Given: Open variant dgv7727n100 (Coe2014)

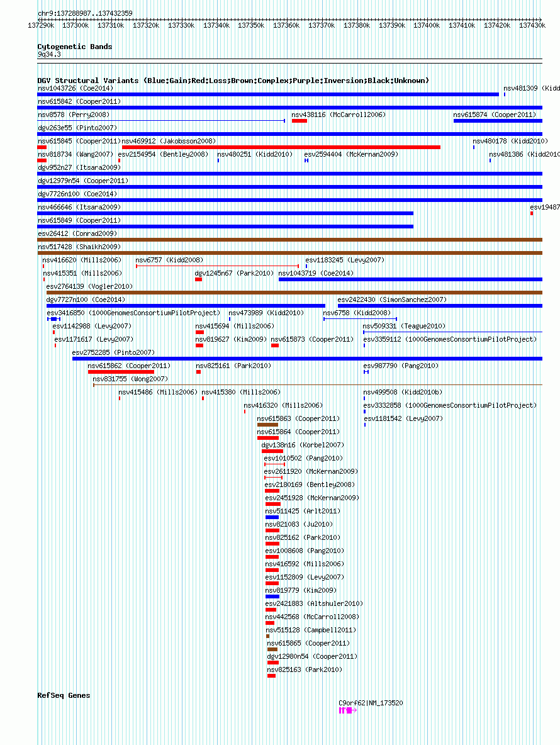Looking at the screenshot, I should (x=86, y=300).
